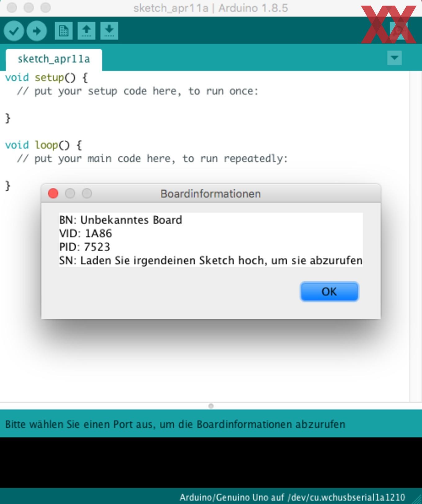The height and width of the screenshot is (504, 422).
Task: Click the Boardinformationen dialog title bar
Action: [211, 194]
